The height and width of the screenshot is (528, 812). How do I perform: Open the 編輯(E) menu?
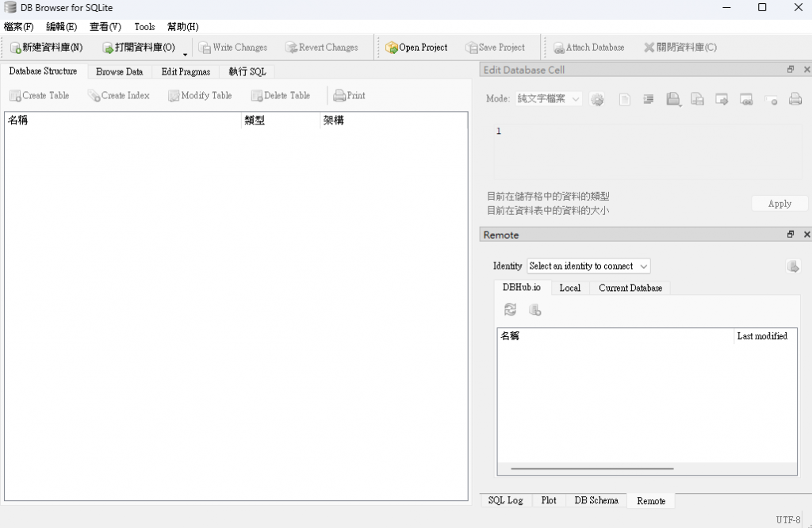pos(61,27)
